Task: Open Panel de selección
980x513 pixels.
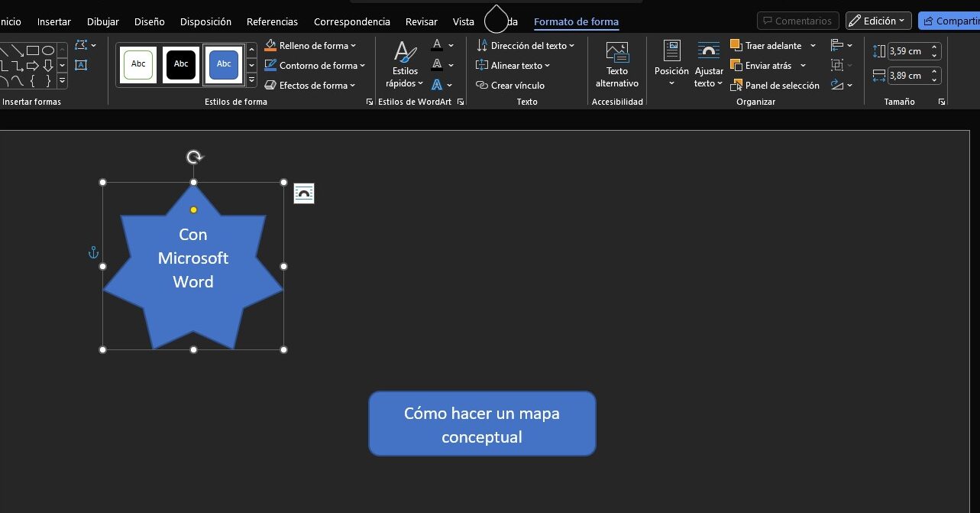Action: click(x=775, y=86)
